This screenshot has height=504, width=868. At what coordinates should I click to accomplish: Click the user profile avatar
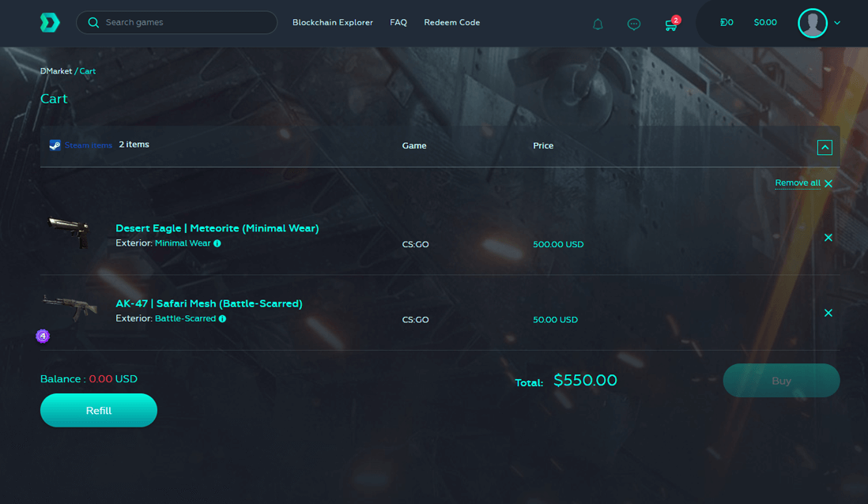coord(812,23)
